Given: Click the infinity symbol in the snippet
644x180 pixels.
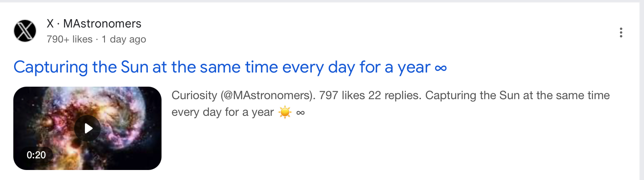Looking at the screenshot, I should pos(301,112).
